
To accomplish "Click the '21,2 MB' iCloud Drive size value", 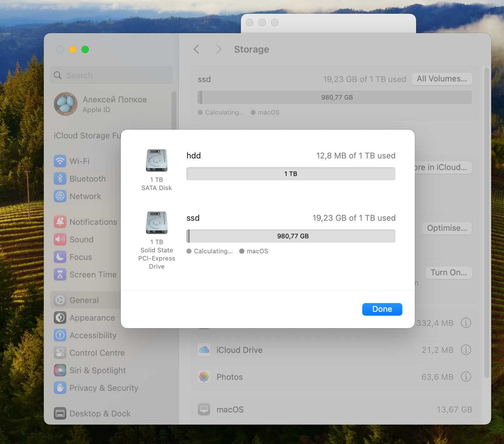I will pos(437,350).
